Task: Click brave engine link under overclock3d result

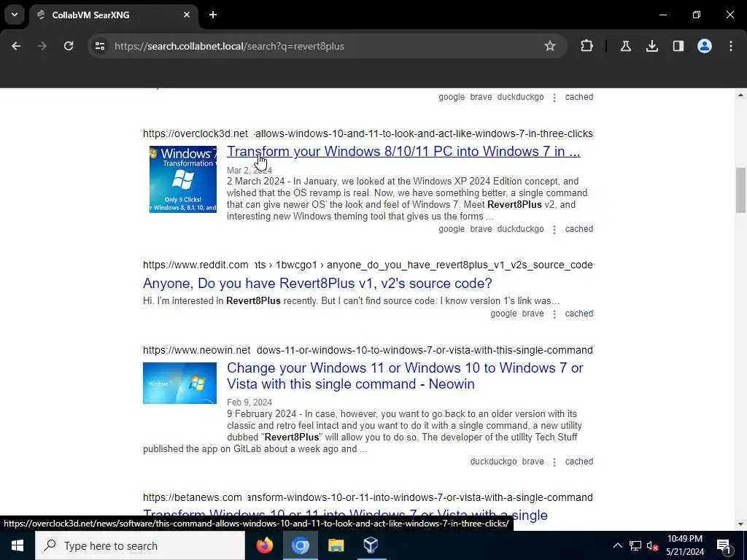Action: 481,229
